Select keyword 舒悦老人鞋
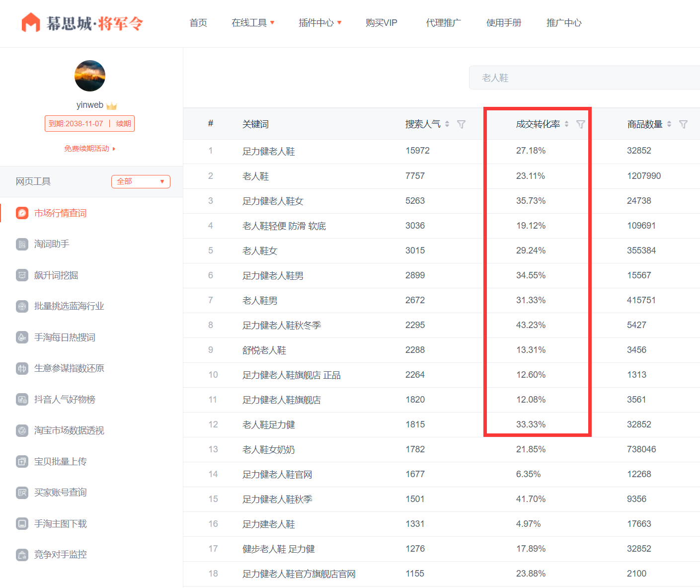This screenshot has height=588, width=700. (264, 350)
